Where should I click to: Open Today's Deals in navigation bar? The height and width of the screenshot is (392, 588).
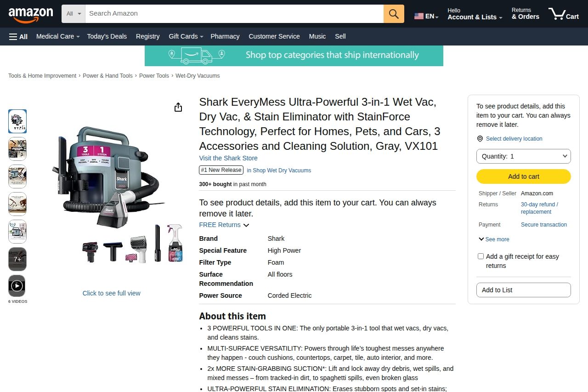pyautogui.click(x=107, y=36)
